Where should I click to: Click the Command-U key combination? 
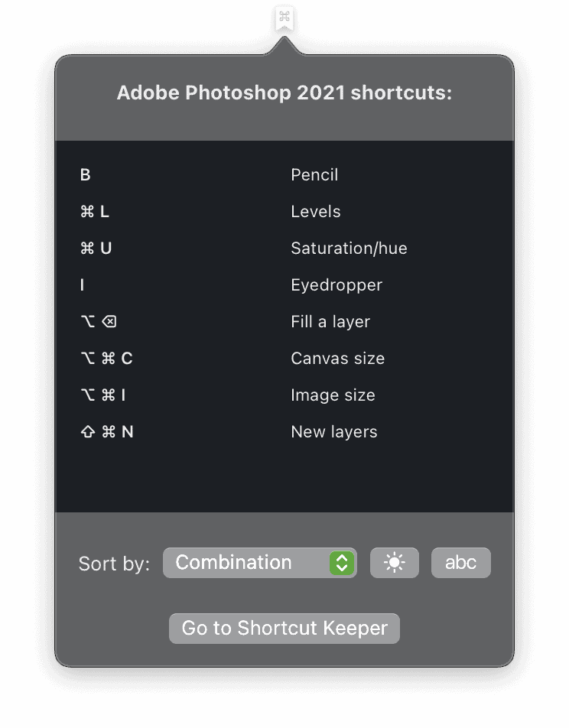[96, 248]
